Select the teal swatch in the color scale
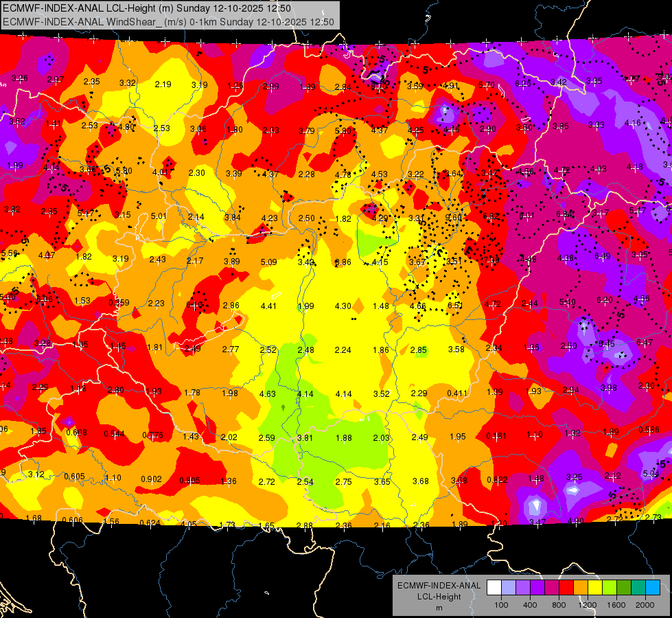This screenshot has height=618, width=672. tap(638, 587)
